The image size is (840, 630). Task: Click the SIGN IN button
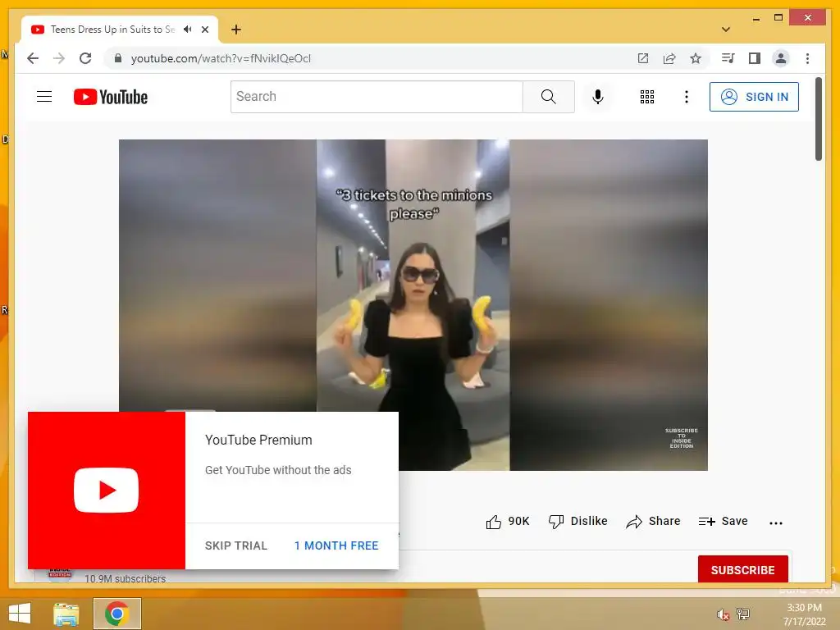[x=754, y=97]
